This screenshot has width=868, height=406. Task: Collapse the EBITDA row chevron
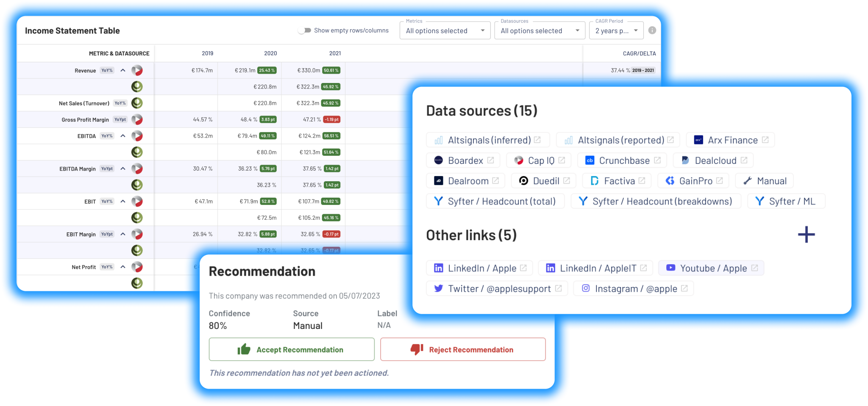(123, 136)
